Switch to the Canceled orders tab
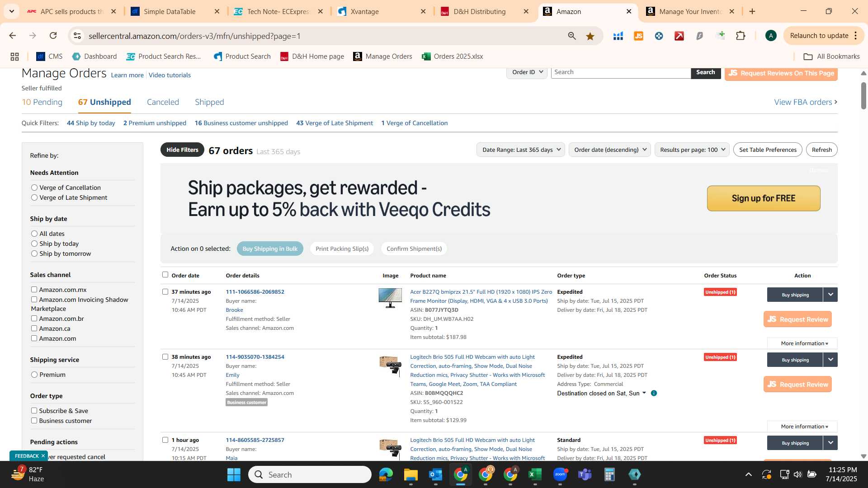Image resolution: width=868 pixels, height=488 pixels. click(x=163, y=102)
